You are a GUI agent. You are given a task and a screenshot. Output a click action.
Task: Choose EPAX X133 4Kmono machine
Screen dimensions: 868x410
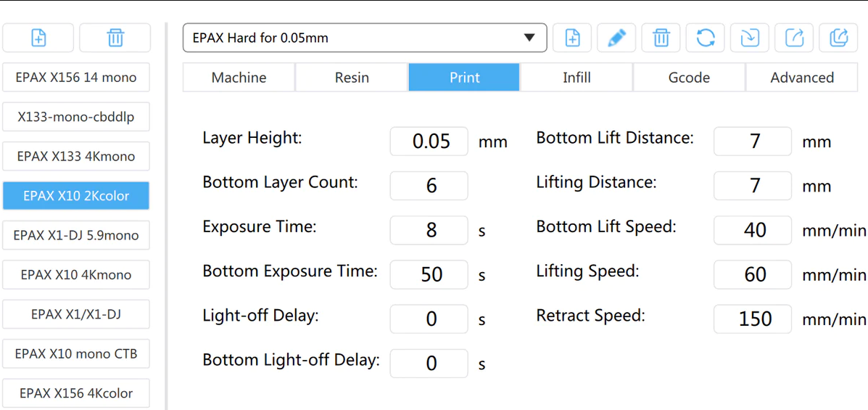pyautogui.click(x=76, y=156)
